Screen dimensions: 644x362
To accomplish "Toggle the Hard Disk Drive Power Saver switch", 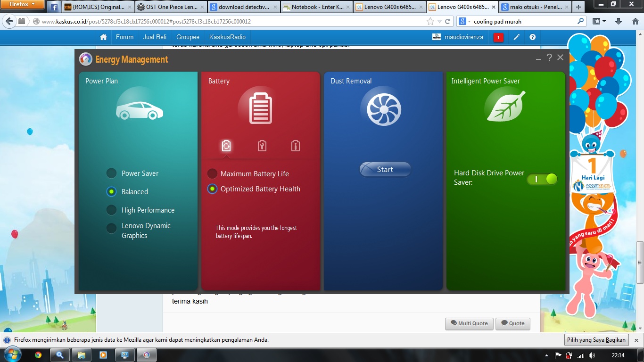I will point(542,179).
